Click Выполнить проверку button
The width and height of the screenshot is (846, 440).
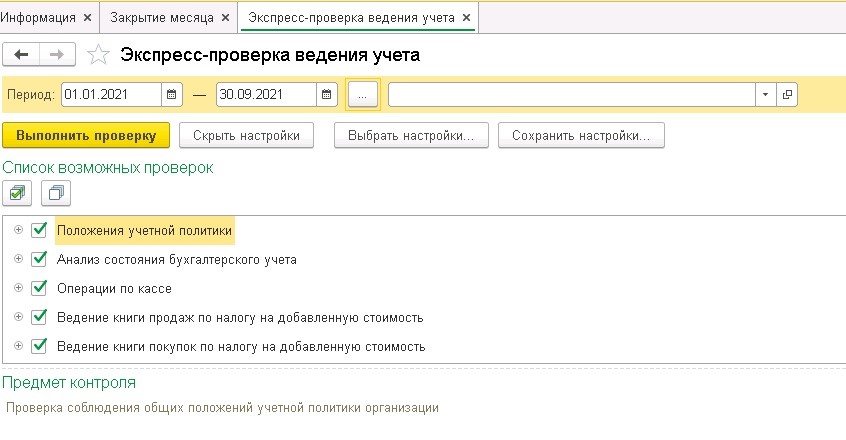click(86, 135)
